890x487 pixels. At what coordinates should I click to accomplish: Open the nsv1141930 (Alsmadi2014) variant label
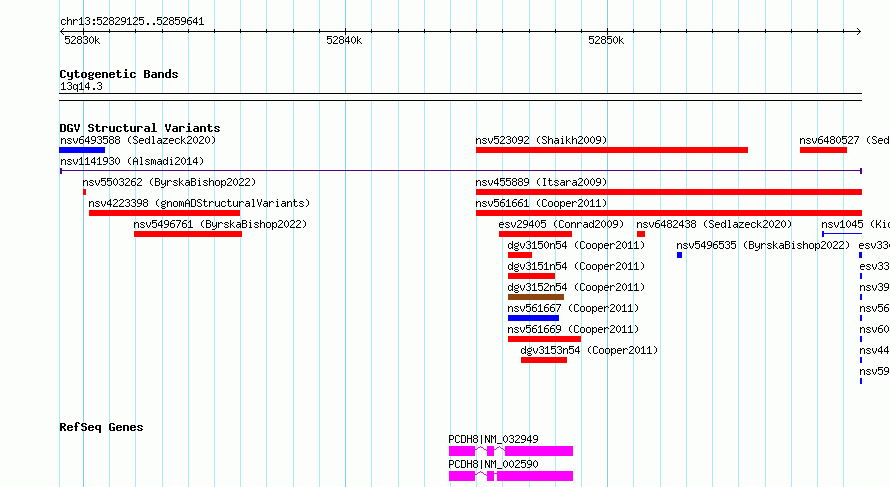[132, 161]
